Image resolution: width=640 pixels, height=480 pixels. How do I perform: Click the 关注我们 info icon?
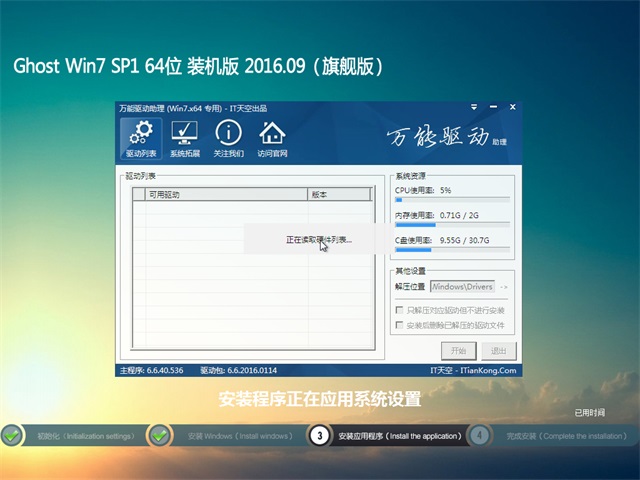pos(228,139)
